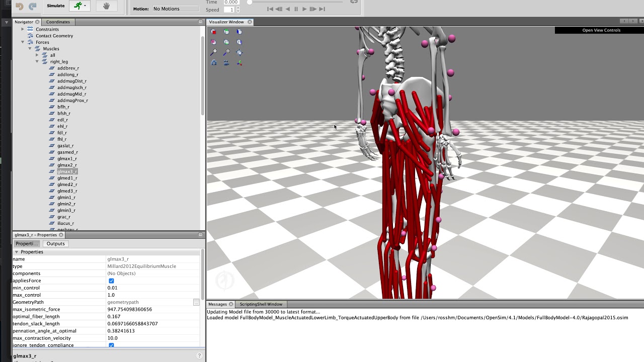Select the iliacus_r muscle
Viewport: 644px width, 362px height.
[x=65, y=223]
